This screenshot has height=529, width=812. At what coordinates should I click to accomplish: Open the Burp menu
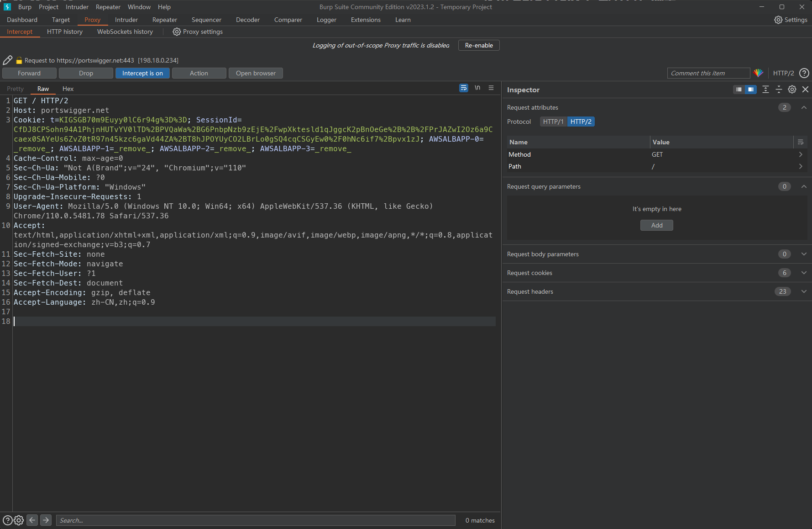pos(25,7)
